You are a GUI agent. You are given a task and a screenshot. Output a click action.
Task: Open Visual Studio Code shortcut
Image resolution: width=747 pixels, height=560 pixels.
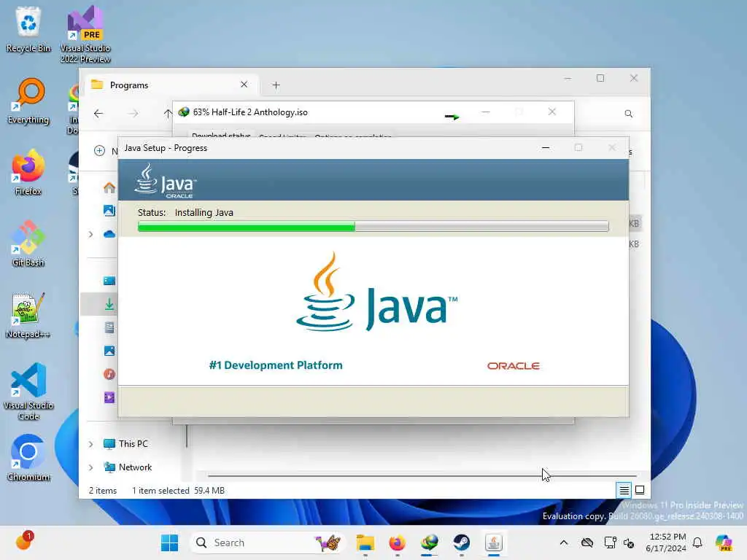[28, 392]
